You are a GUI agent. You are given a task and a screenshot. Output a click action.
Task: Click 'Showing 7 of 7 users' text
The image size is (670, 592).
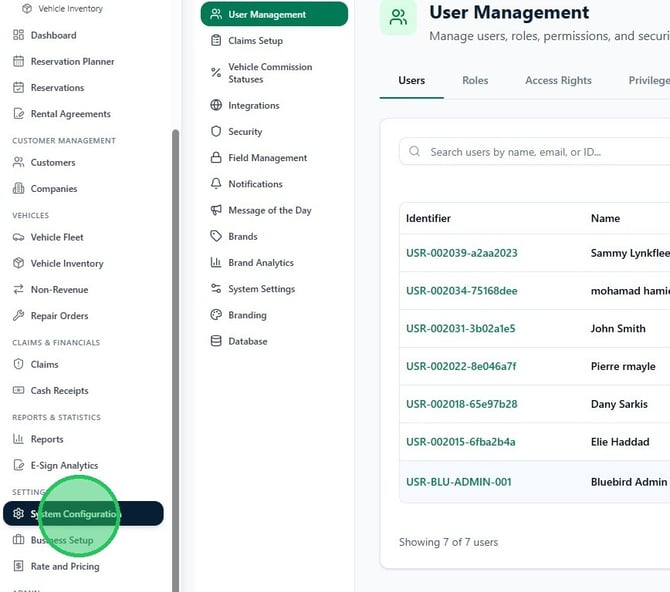(448, 542)
